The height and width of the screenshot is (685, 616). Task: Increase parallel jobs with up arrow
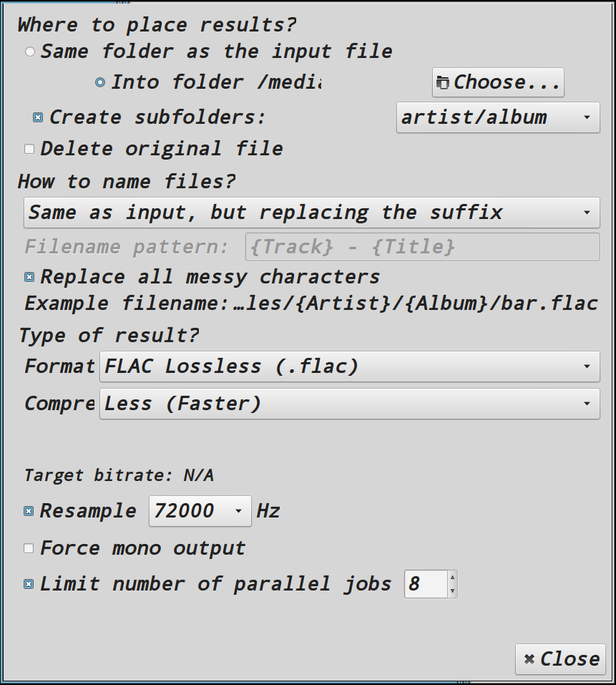point(452,578)
